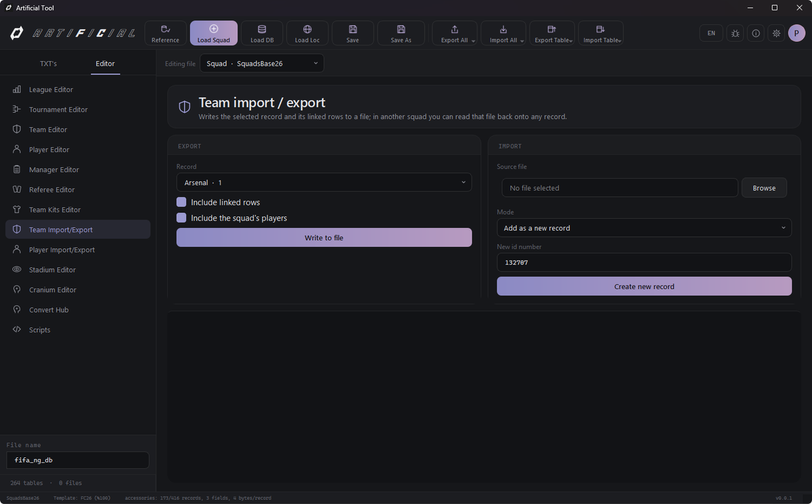Open League Editor in the sidebar
812x504 pixels.
[x=78, y=89]
